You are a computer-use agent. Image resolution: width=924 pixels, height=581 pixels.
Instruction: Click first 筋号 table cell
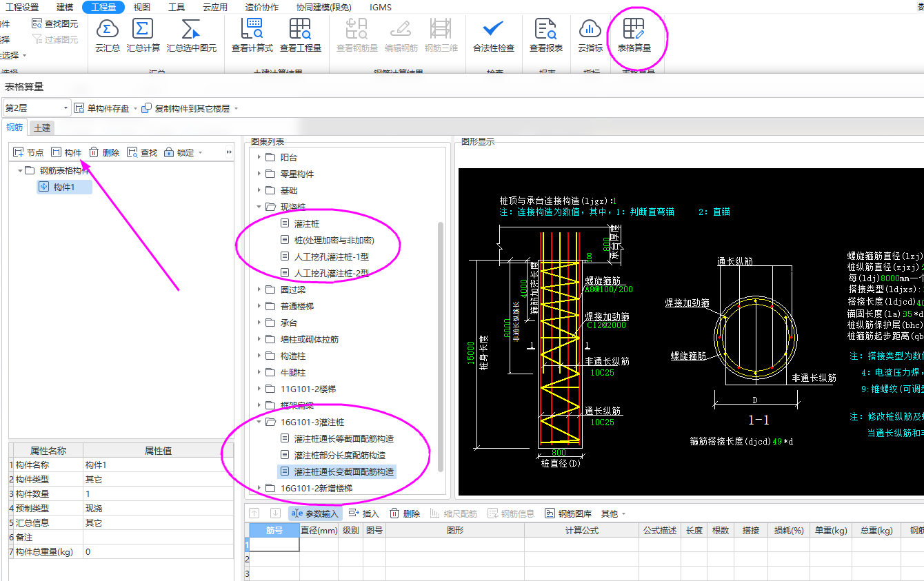(274, 544)
